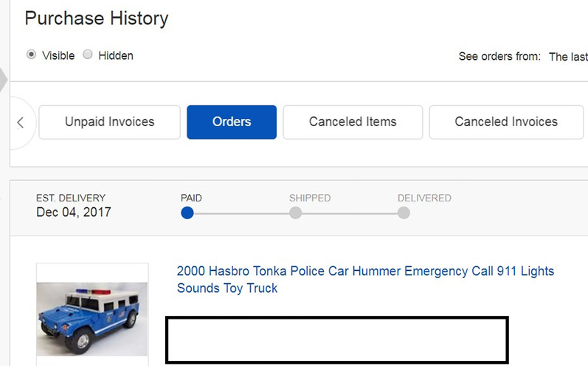
Task: Click the progress line between Shipped and Delivered
Action: click(350, 213)
